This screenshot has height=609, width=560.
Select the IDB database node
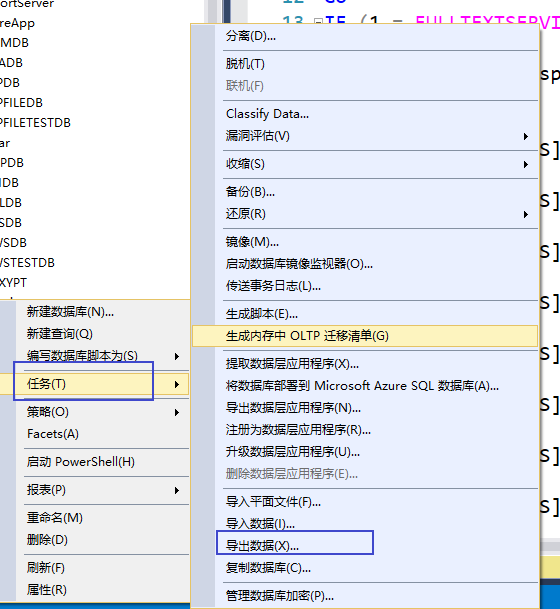tap(9, 183)
